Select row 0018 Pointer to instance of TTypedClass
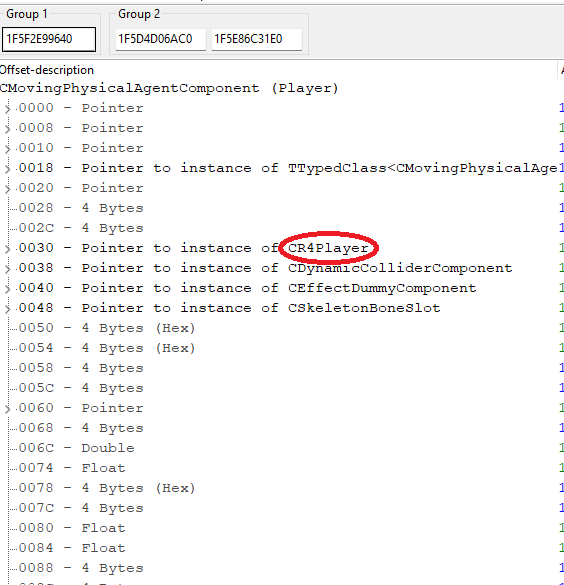Viewport: 564px width, 585px height. tap(287, 168)
